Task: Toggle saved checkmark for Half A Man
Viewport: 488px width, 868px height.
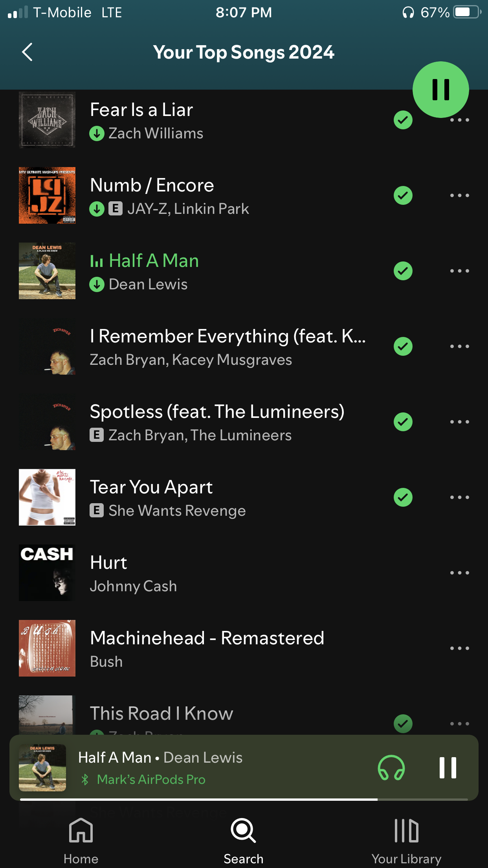Action: click(x=403, y=271)
